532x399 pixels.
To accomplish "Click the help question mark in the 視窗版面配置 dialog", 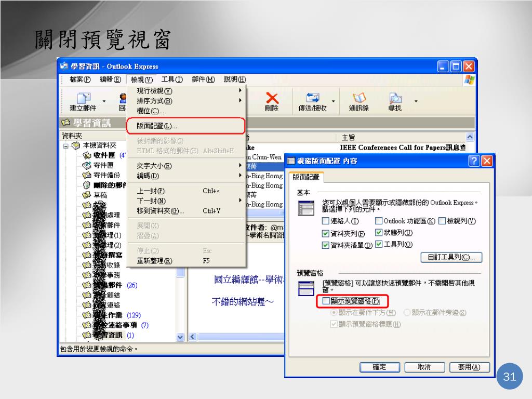I will [474, 161].
